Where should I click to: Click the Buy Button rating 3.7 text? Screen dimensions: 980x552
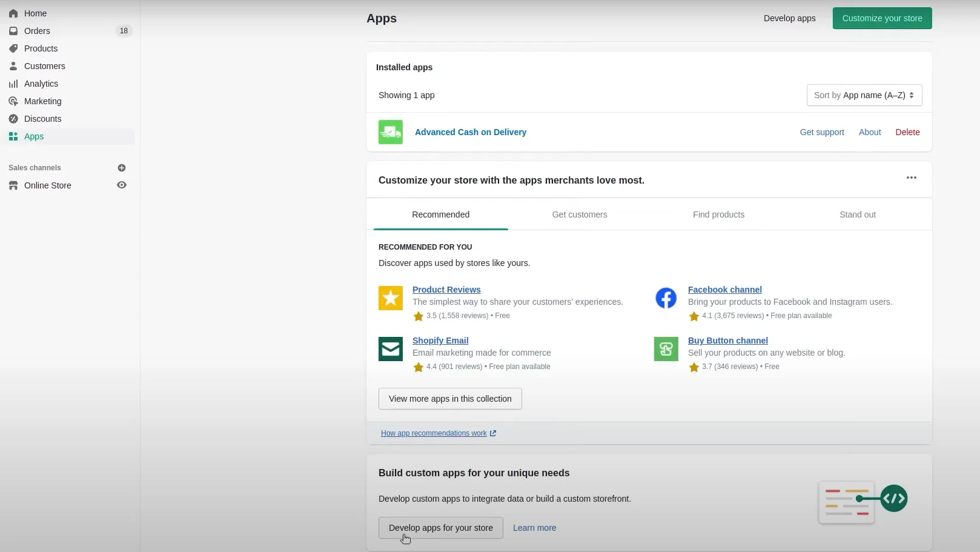[x=741, y=367]
